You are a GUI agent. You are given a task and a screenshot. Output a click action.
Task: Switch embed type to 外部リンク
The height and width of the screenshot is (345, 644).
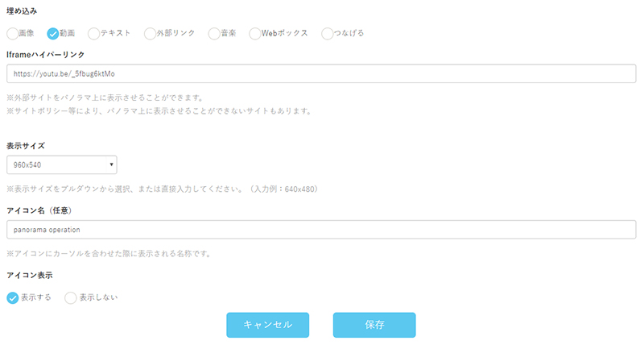tap(151, 34)
